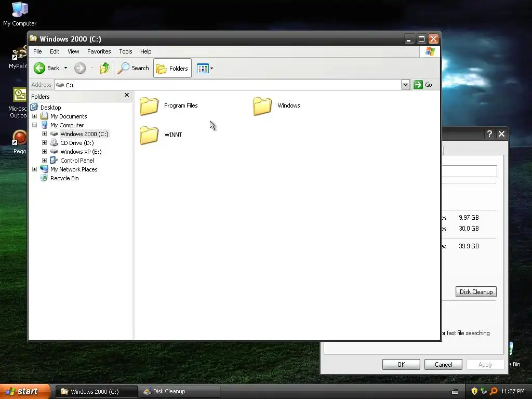The image size is (532, 399).
Task: Click the security shield tray icon
Action: pyautogui.click(x=474, y=391)
